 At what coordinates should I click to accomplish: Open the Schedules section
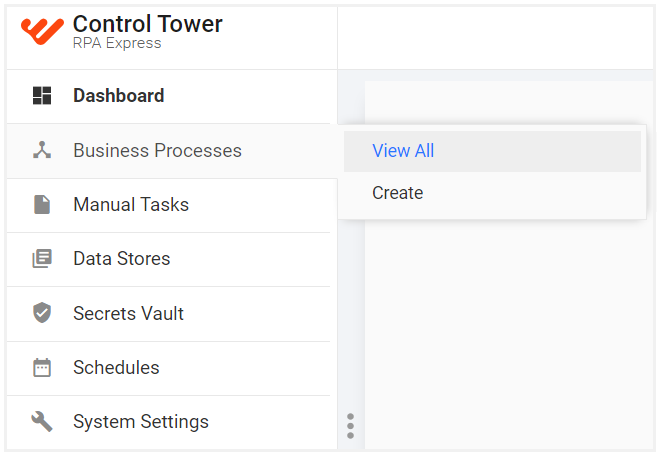click(171, 368)
